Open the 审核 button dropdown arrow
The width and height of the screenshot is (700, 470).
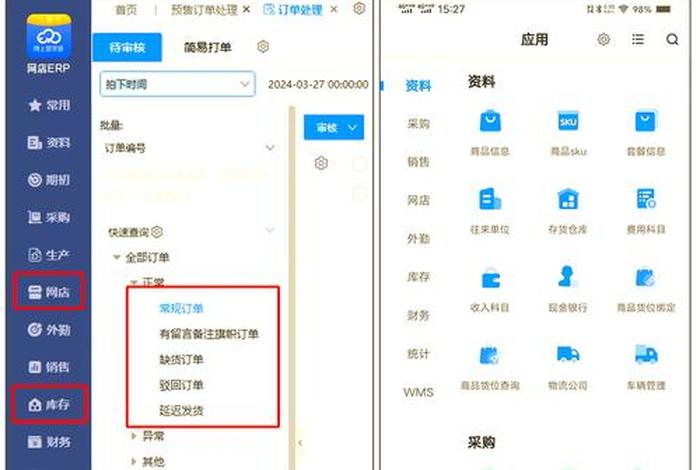click(x=352, y=128)
